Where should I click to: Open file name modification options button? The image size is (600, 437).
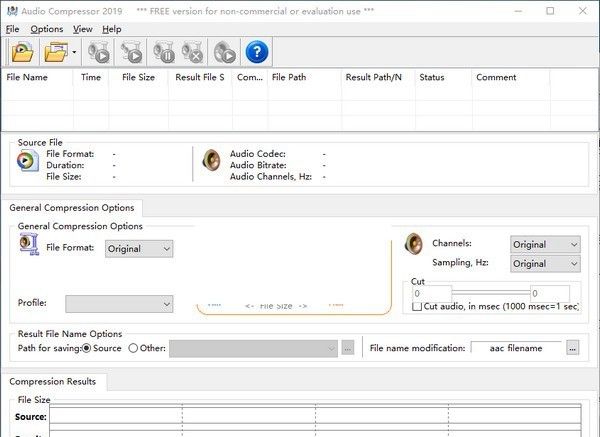(x=572, y=348)
